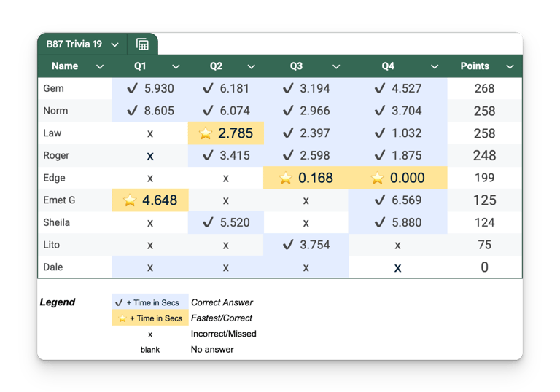Select the 3.704 value in Norm's row
560x392 pixels.
(406, 111)
